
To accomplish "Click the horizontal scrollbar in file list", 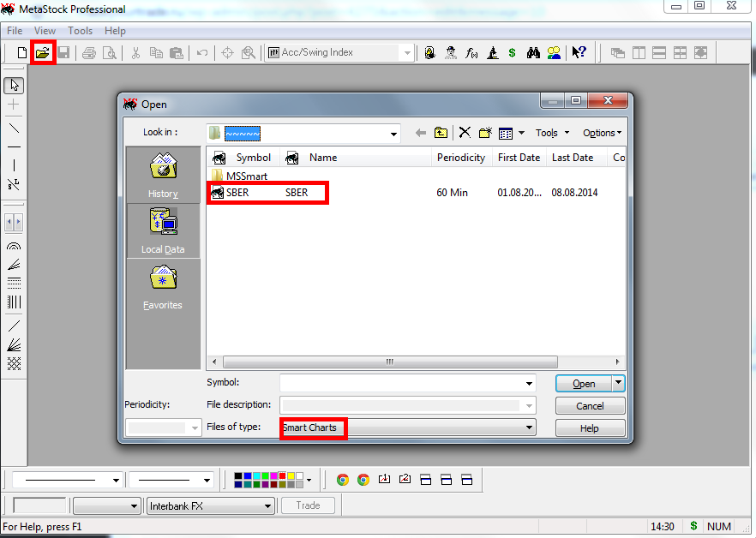I will (391, 362).
